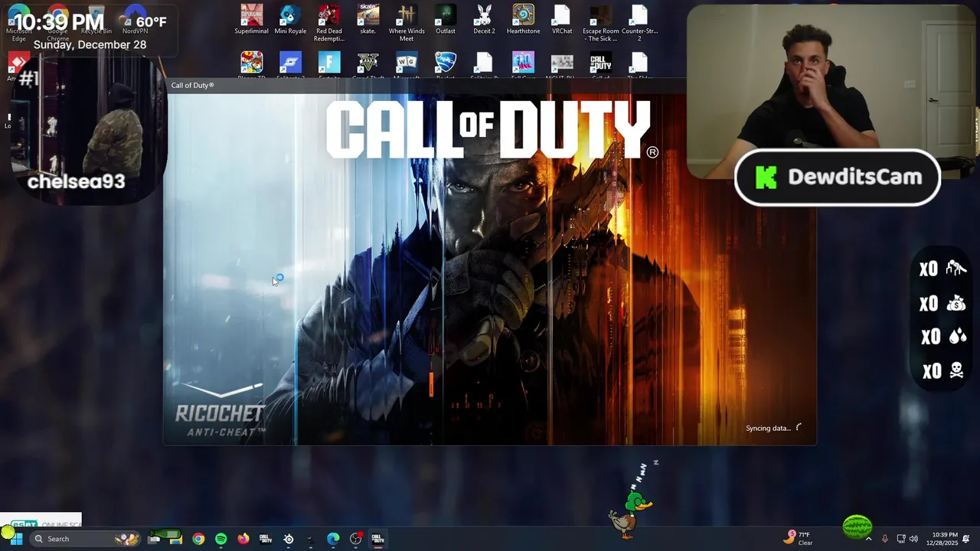
Task: Launch Outlast from the desktop
Action: tap(446, 21)
